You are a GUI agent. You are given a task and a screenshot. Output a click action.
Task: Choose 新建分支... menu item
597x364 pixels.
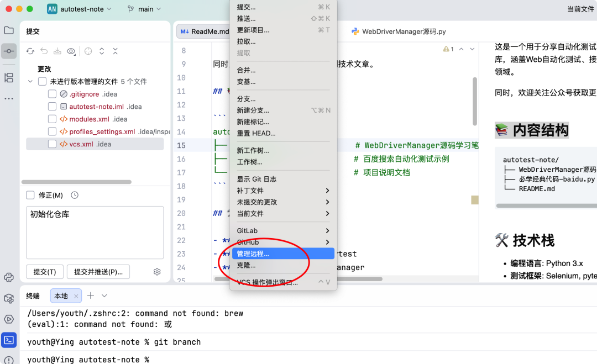[283, 110]
